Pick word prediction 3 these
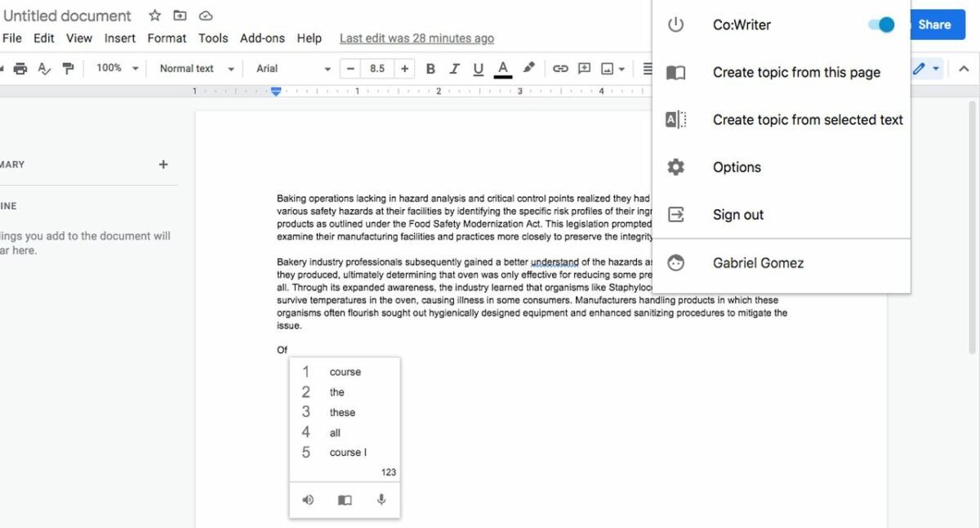The height and width of the screenshot is (528, 980). point(345,413)
